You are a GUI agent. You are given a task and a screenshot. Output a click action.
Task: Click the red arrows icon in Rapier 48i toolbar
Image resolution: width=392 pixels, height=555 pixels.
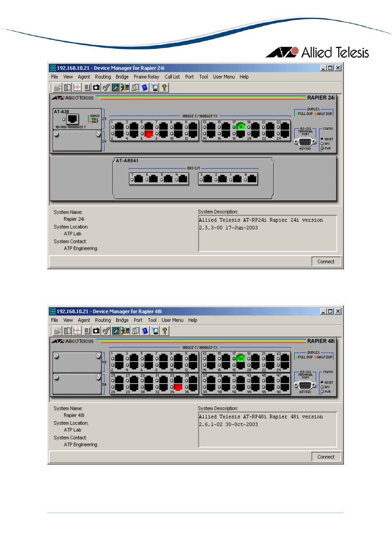tap(77, 331)
